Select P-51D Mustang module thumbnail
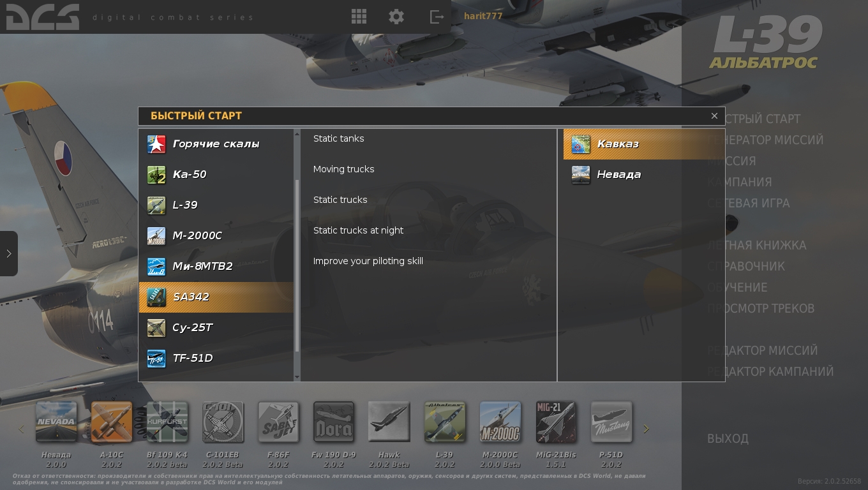This screenshot has height=490, width=868. tap(611, 422)
